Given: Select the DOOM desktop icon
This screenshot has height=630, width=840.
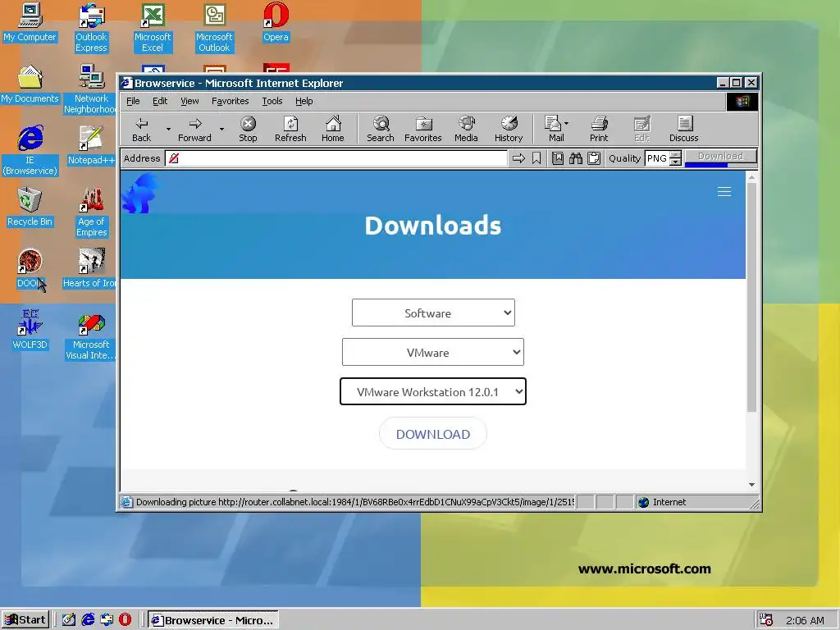Looking at the screenshot, I should (30, 268).
